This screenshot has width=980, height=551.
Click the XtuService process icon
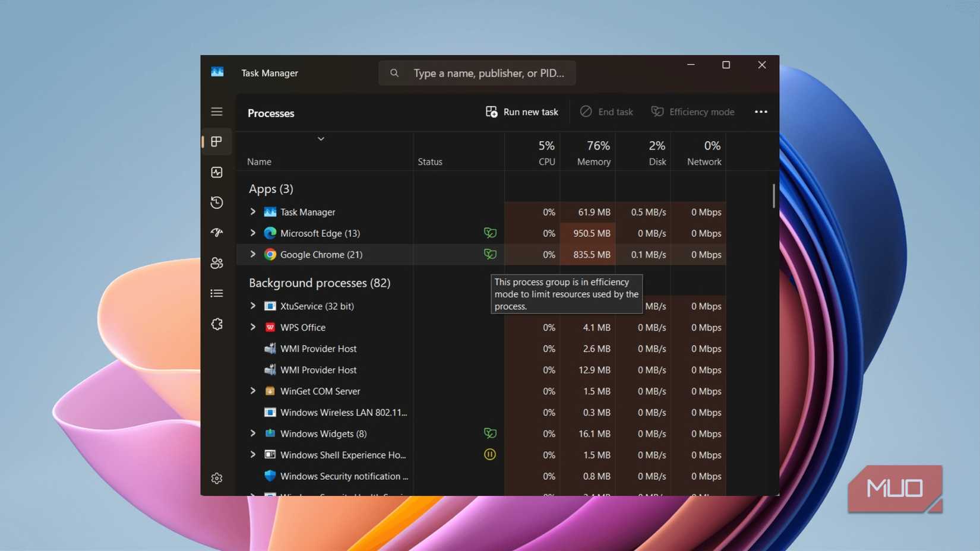click(270, 306)
